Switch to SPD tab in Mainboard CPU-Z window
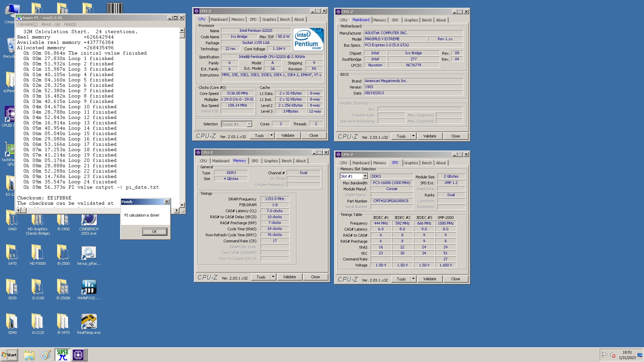The height and width of the screenshot is (362, 644). [395, 20]
